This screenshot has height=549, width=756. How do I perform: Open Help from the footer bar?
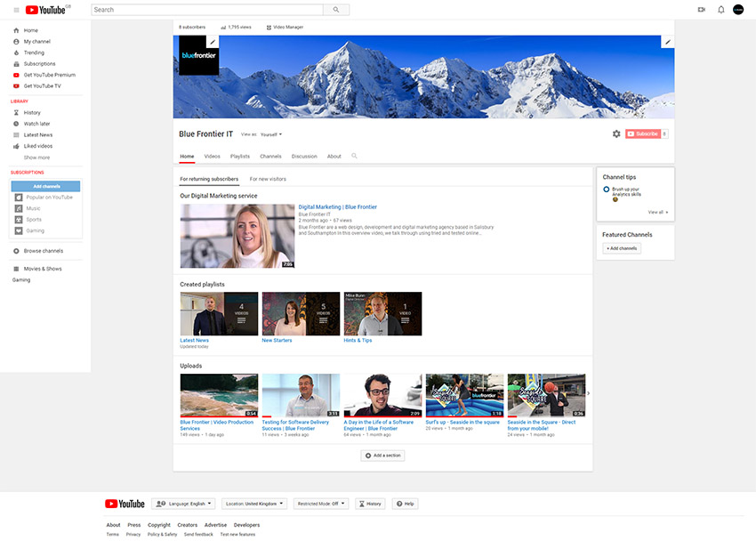tap(405, 503)
